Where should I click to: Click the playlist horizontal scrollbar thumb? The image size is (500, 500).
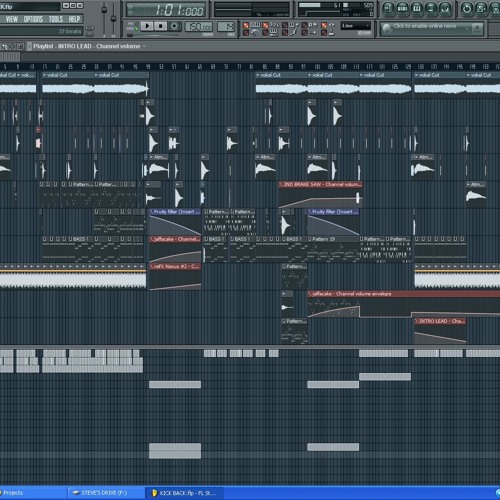pyautogui.click(x=10, y=57)
